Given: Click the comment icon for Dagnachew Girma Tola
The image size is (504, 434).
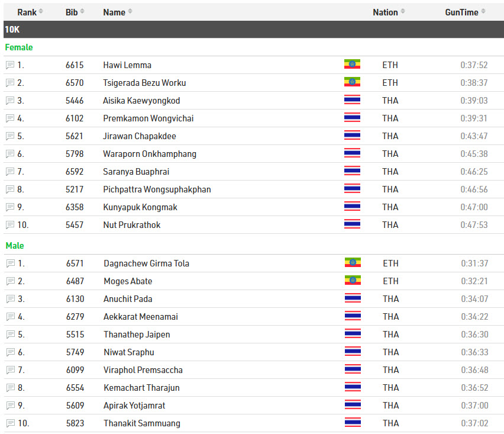Looking at the screenshot, I should (11, 263).
